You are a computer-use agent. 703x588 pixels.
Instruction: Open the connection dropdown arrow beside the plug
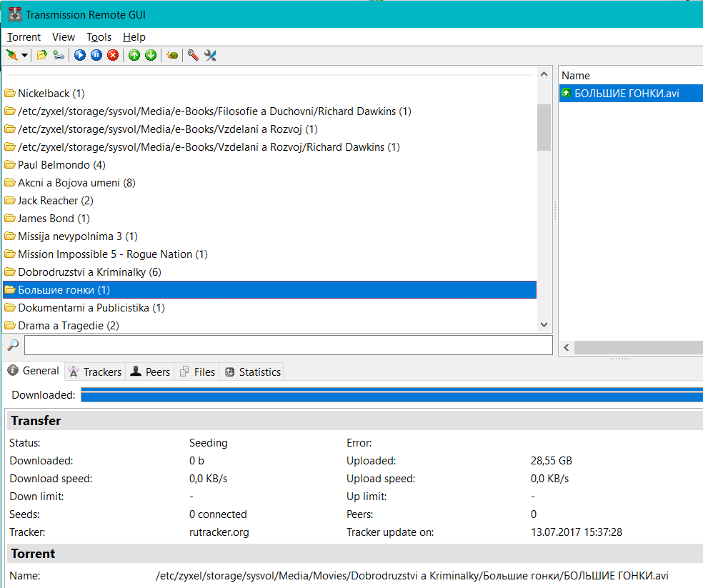(x=25, y=56)
